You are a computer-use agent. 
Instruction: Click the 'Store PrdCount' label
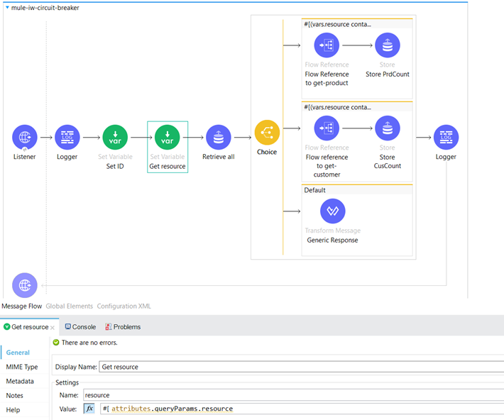(x=388, y=74)
